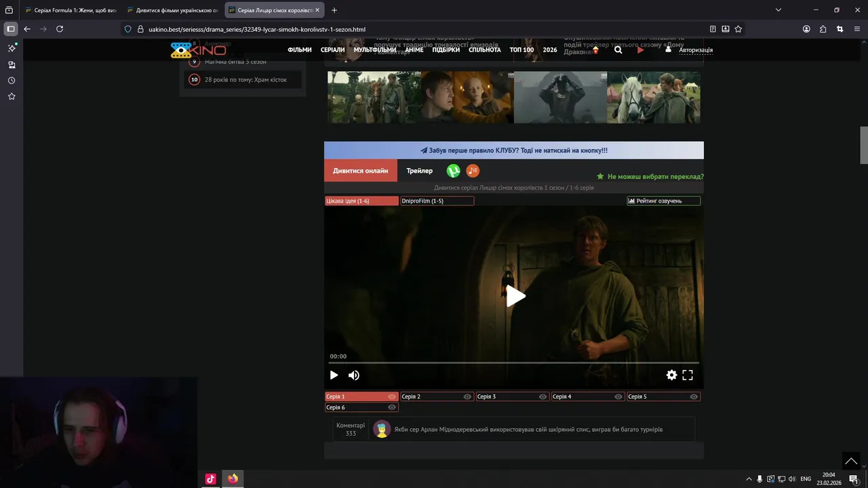Toggle watched eye for Серія 4
The height and width of the screenshot is (488, 868).
point(618,396)
